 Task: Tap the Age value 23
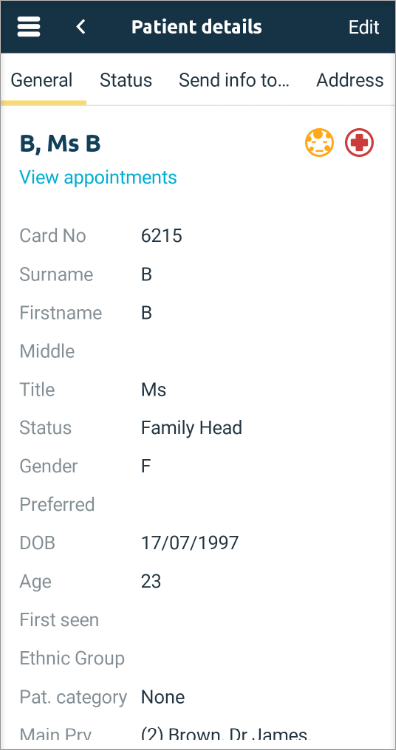[151, 582]
